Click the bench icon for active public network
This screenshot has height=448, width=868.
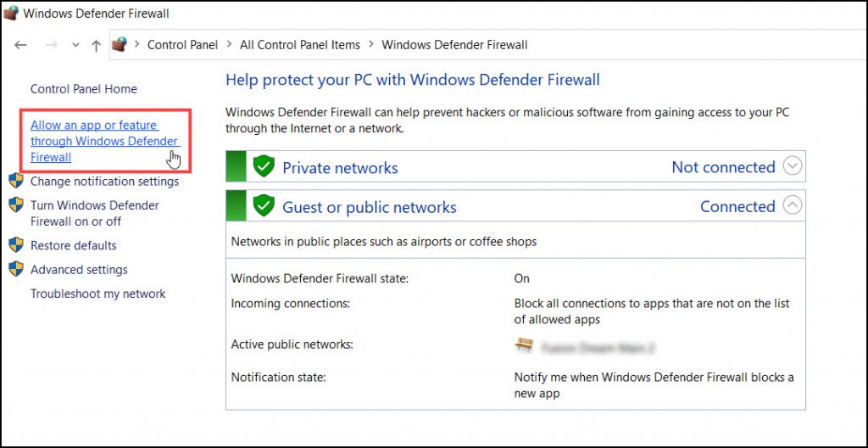pos(523,346)
